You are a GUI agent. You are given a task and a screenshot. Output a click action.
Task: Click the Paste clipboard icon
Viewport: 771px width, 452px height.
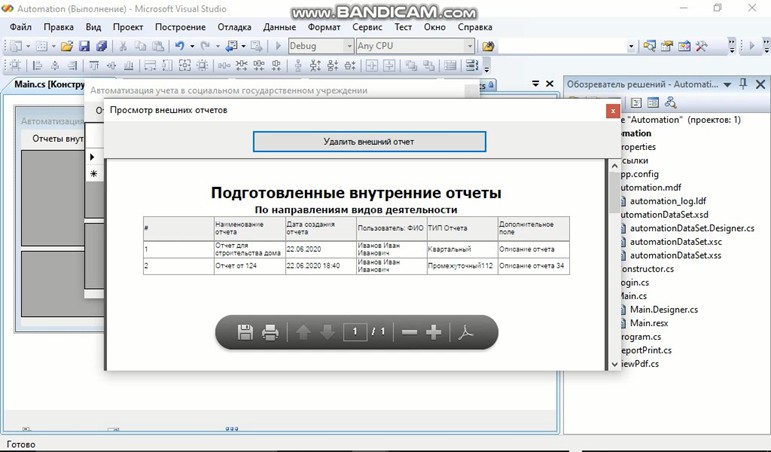click(x=158, y=46)
